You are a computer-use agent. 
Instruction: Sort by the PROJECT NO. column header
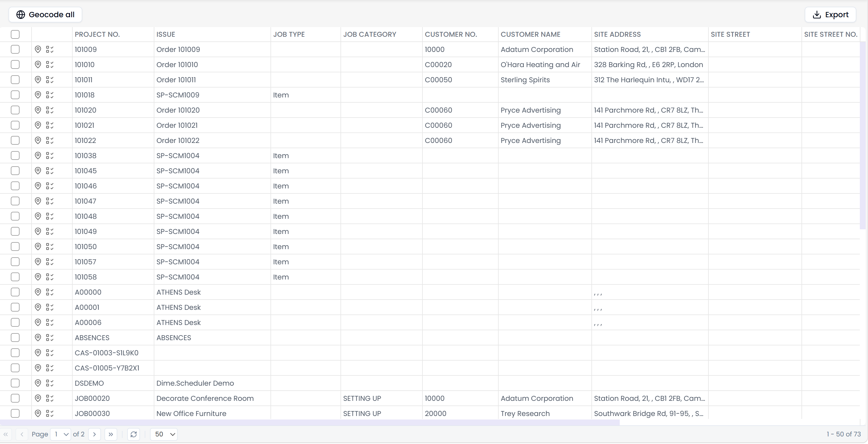(x=97, y=34)
